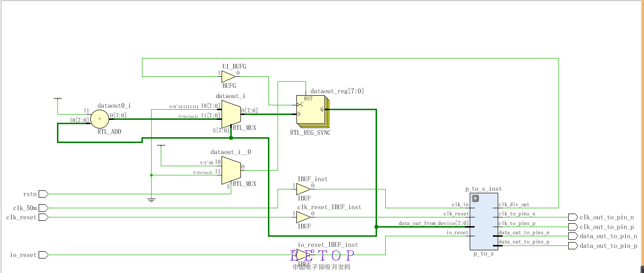Select the data_out_to_pin_p output port symbol
This screenshot has height=273, width=644.
pyautogui.click(x=573, y=245)
